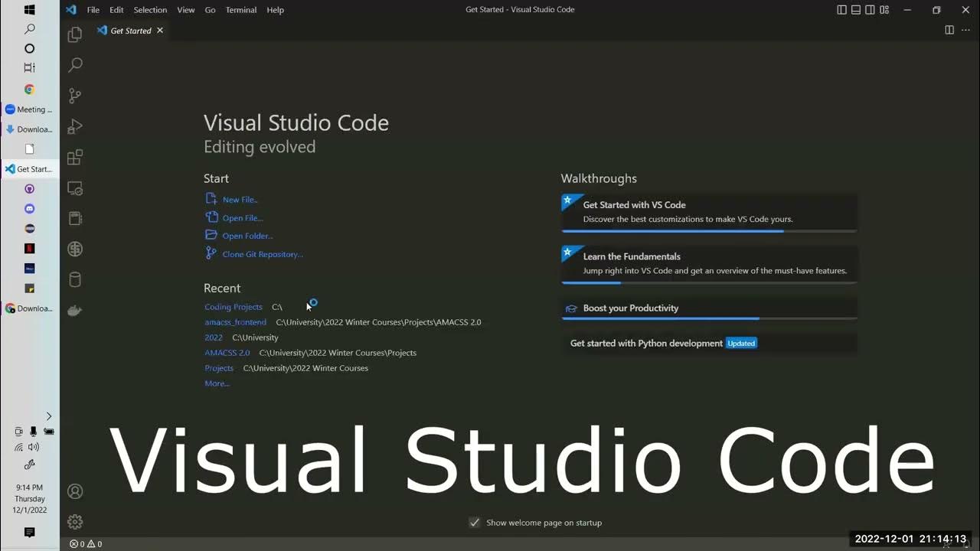Select the Get Started editor tab

point(130,31)
